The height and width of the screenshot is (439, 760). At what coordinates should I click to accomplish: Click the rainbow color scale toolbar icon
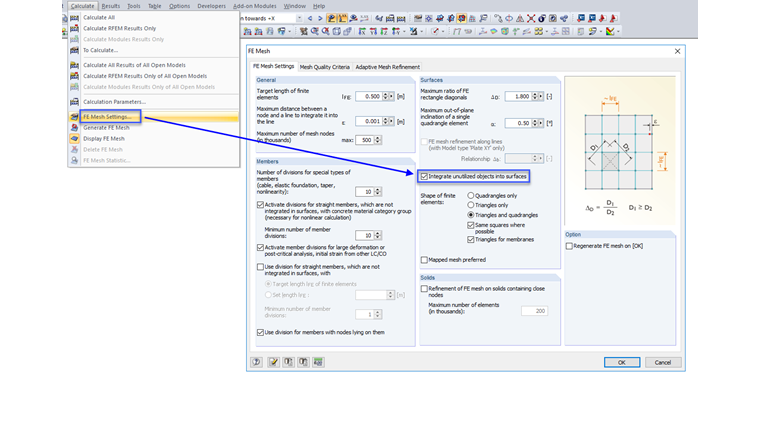(610, 31)
